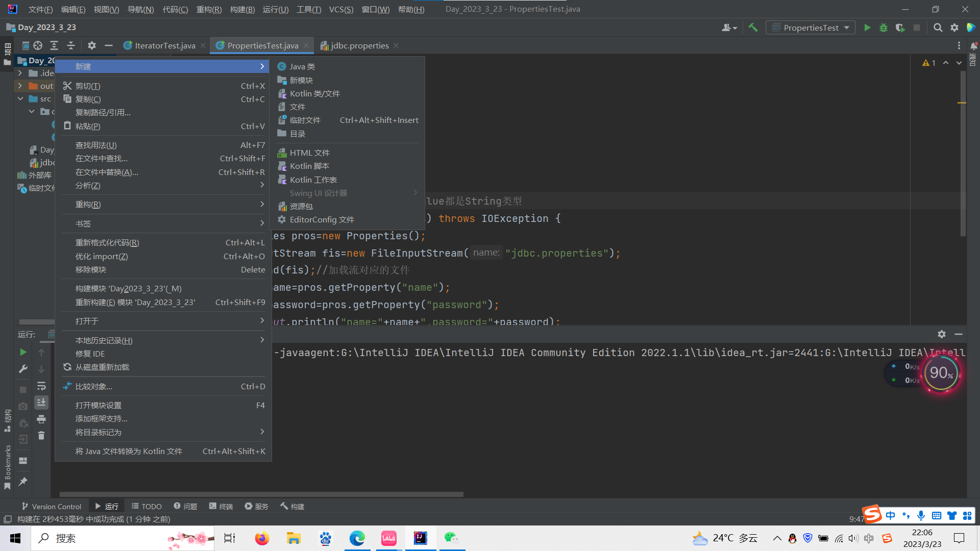Viewport: 980px width, 551px height.
Task: Collapse the src folder in project tree
Action: click(20, 98)
